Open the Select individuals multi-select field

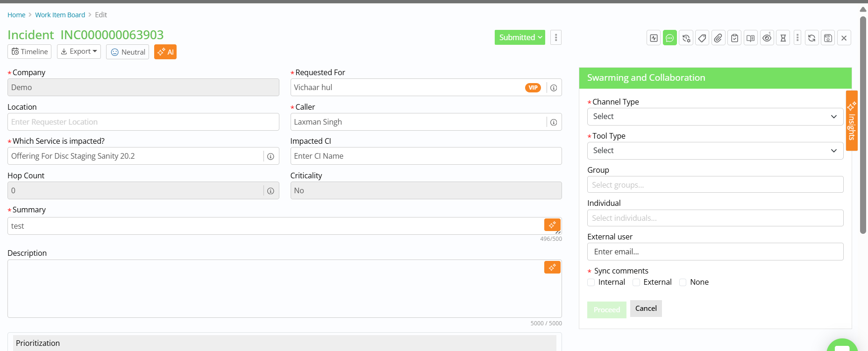click(x=715, y=218)
